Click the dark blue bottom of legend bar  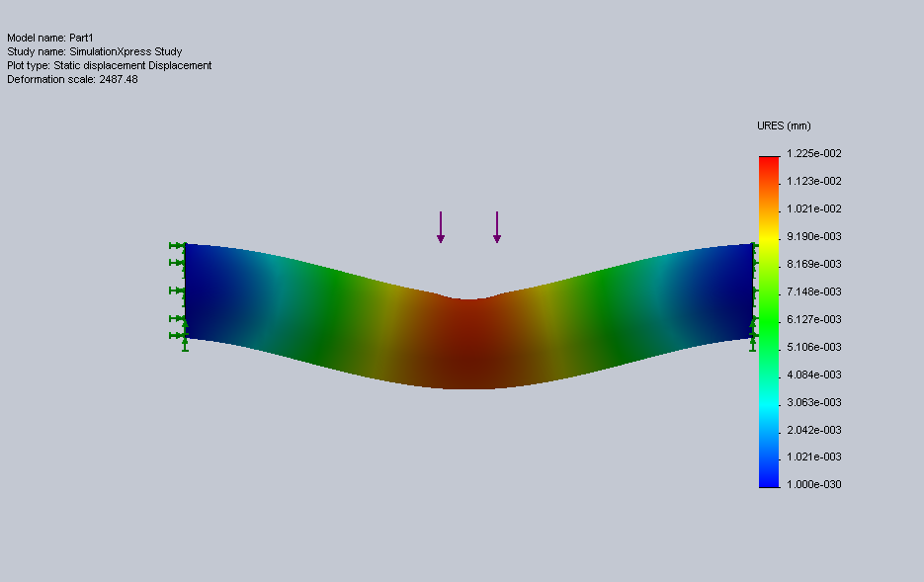pyautogui.click(x=769, y=478)
